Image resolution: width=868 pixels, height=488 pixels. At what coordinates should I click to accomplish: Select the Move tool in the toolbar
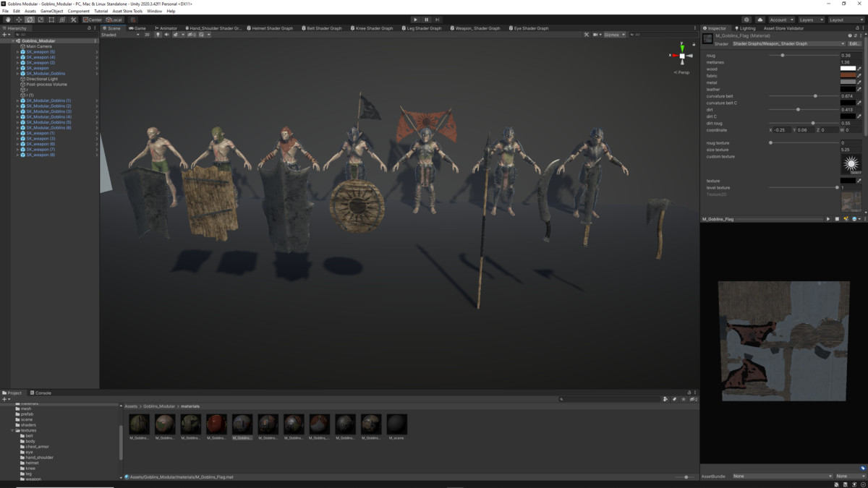point(19,20)
